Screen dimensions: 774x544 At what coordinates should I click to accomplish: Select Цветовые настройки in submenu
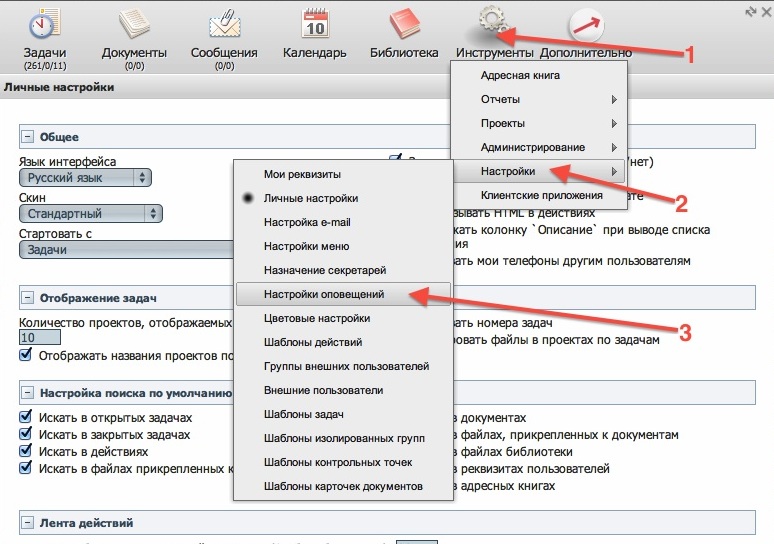pos(317,318)
